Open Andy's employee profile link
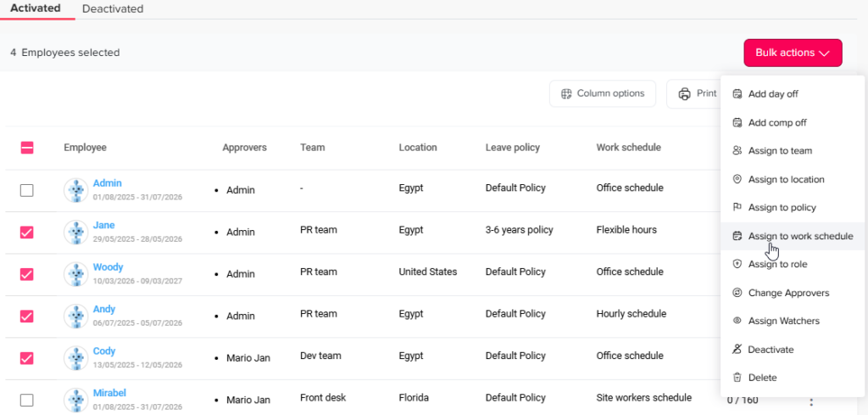Image resolution: width=868 pixels, height=415 pixels. [104, 309]
